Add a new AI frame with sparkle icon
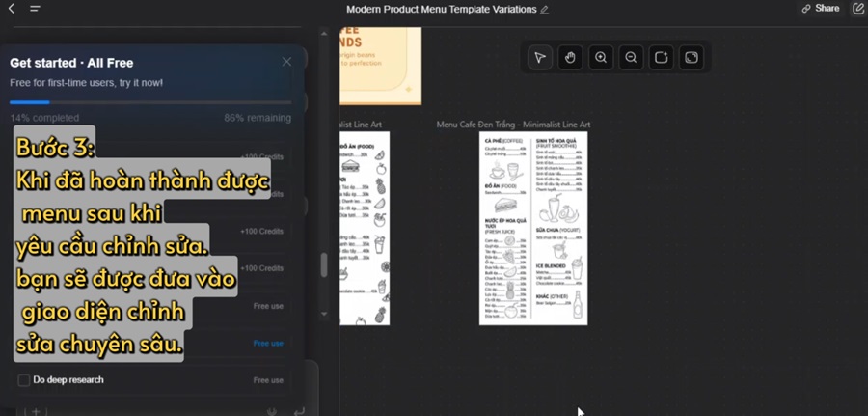 pyautogui.click(x=661, y=58)
